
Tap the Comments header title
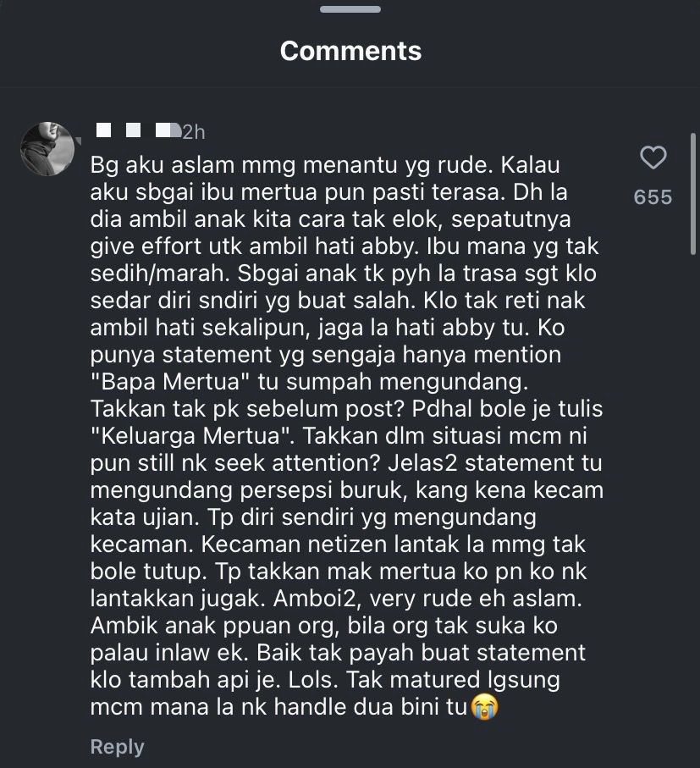click(x=350, y=51)
